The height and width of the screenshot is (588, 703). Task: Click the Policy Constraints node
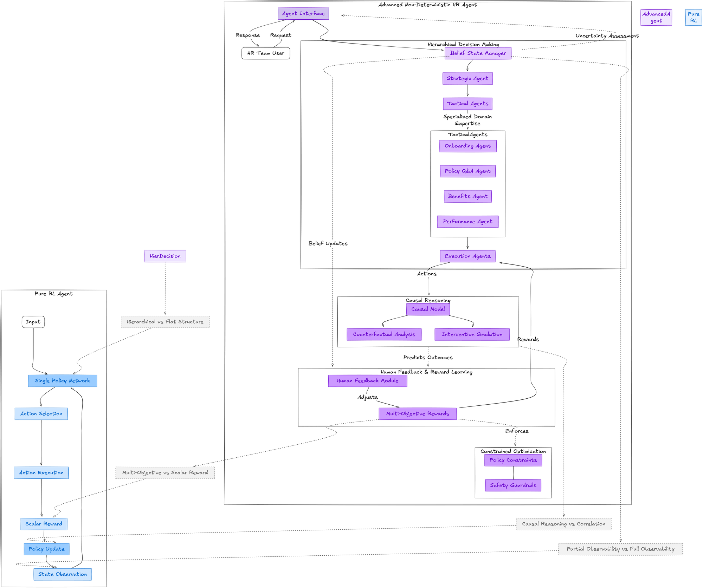(513, 460)
